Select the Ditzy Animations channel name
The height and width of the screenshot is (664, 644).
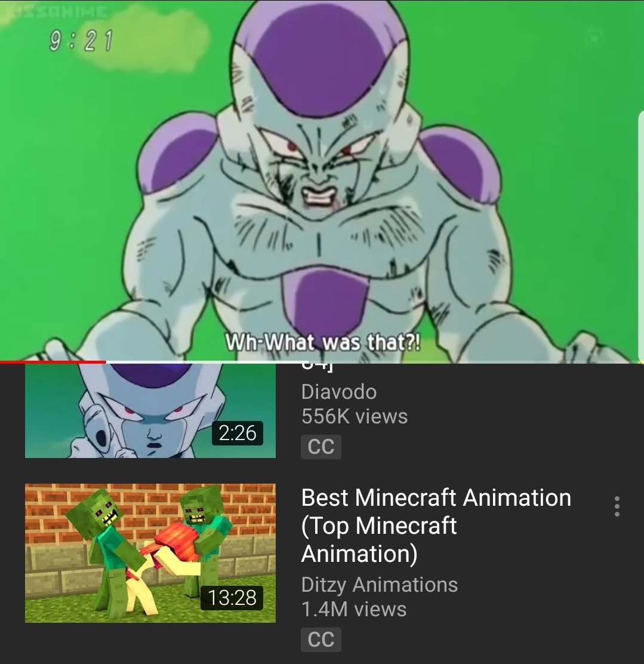click(x=380, y=585)
